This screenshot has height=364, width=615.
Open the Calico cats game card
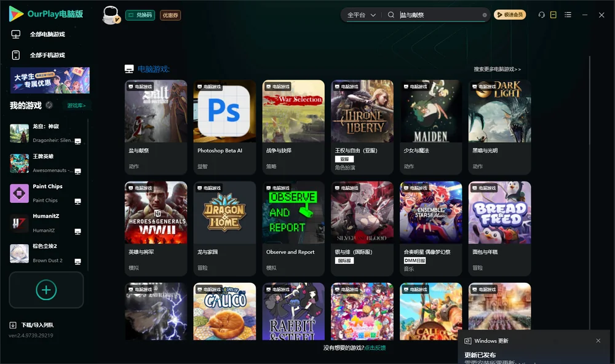224,312
